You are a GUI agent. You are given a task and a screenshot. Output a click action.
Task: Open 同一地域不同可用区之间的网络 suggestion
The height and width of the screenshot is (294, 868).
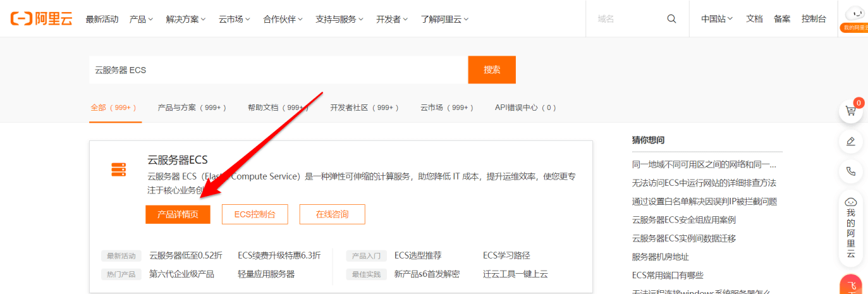click(x=704, y=164)
